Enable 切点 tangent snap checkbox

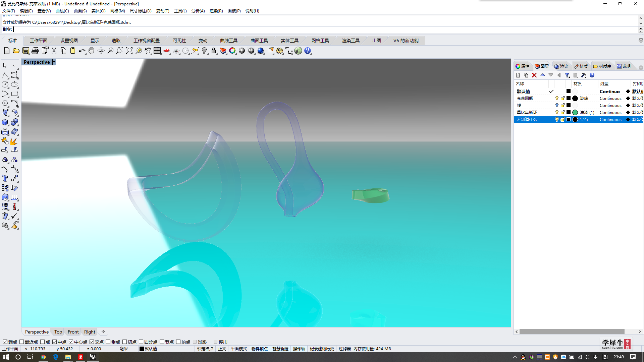[125, 342]
